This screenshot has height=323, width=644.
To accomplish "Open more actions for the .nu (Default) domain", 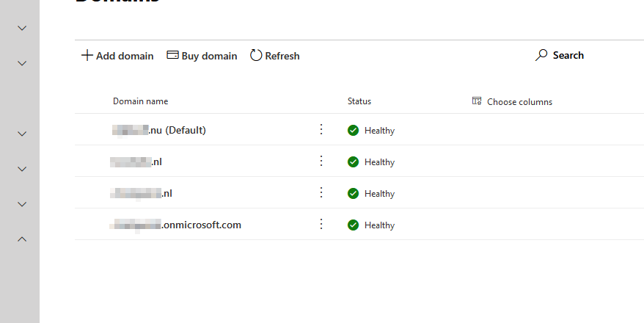I will coord(321,130).
